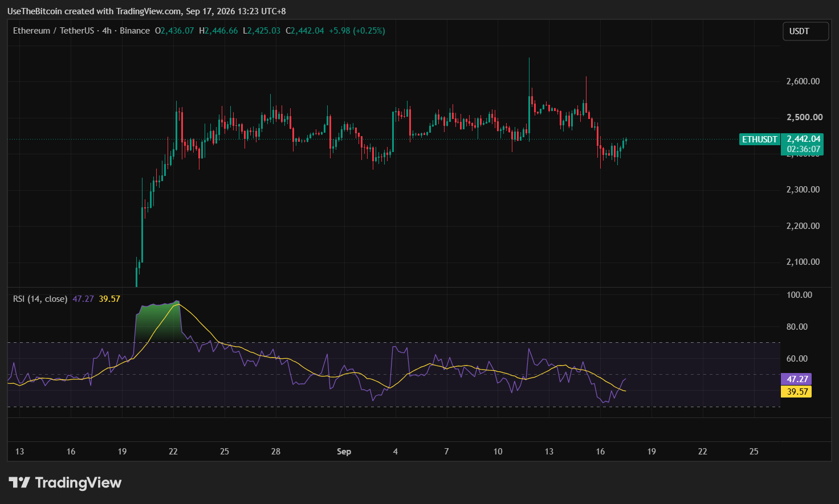Click the 2,300.00 price axis label
The width and height of the screenshot is (839, 504).
tap(803, 190)
